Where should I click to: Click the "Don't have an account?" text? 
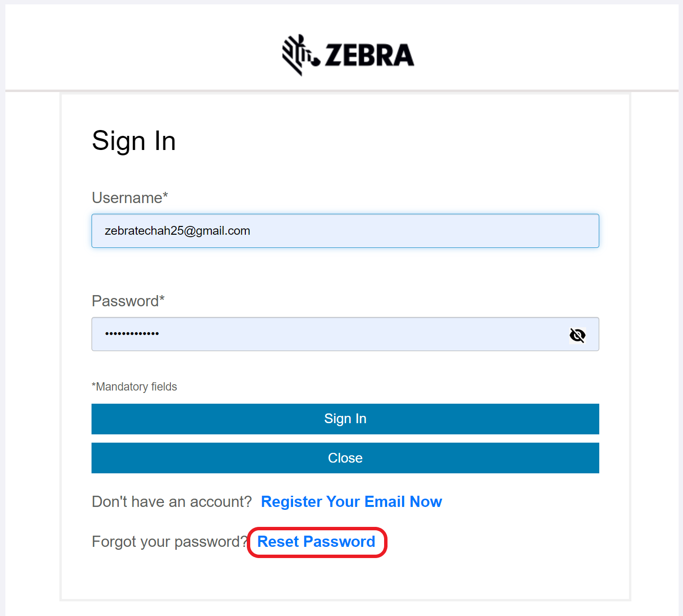[x=172, y=502]
